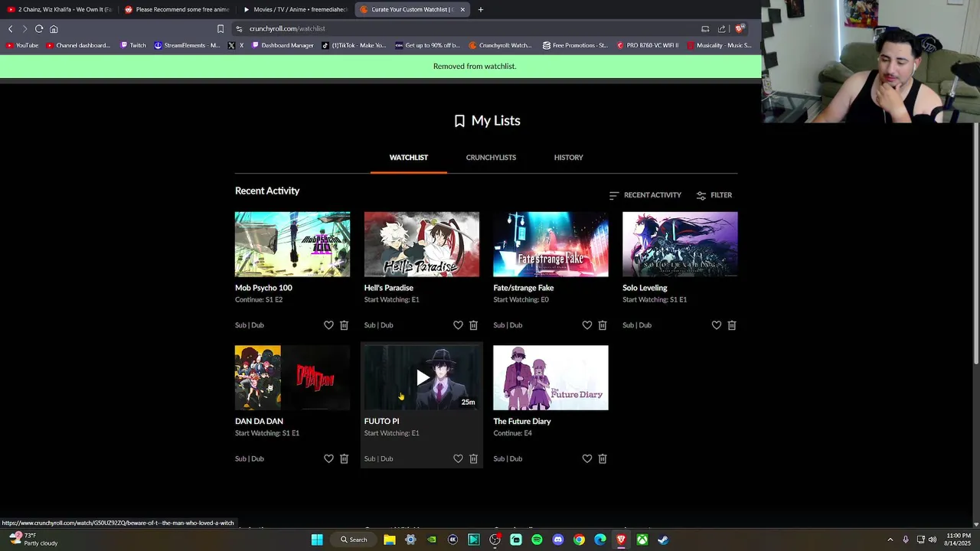Favorite DAN DA DAN with the heart icon

(328, 458)
